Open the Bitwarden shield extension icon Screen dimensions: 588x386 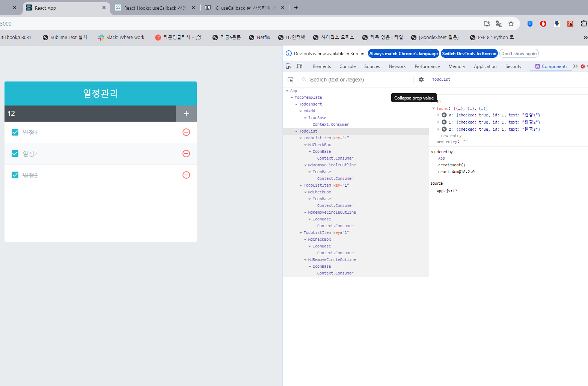pos(530,24)
